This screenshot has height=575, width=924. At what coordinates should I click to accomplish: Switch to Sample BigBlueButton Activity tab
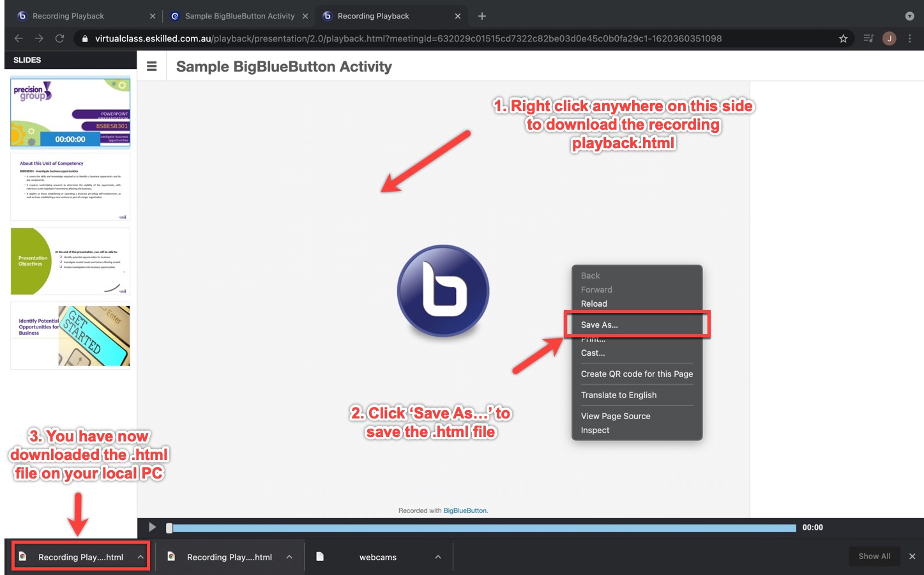(x=239, y=16)
